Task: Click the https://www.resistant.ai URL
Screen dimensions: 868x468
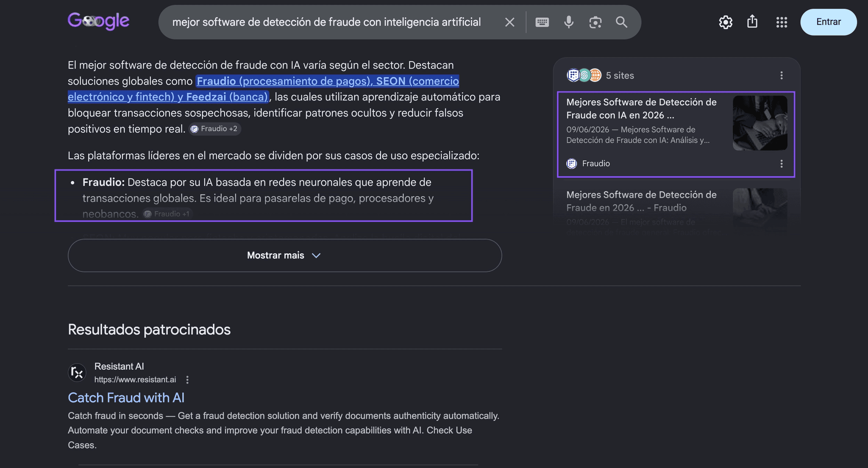Action: (x=135, y=379)
